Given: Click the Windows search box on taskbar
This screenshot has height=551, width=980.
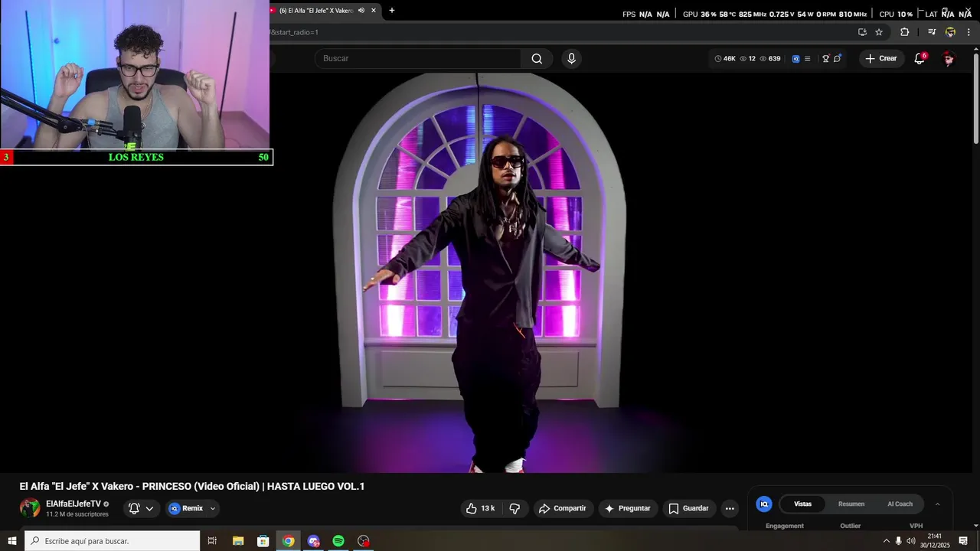Looking at the screenshot, I should click(112, 541).
